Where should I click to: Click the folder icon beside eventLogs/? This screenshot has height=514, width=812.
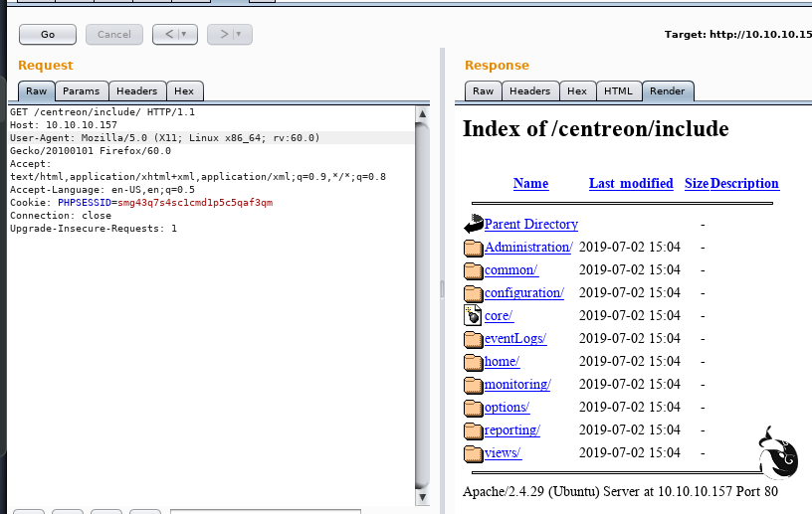tap(473, 339)
